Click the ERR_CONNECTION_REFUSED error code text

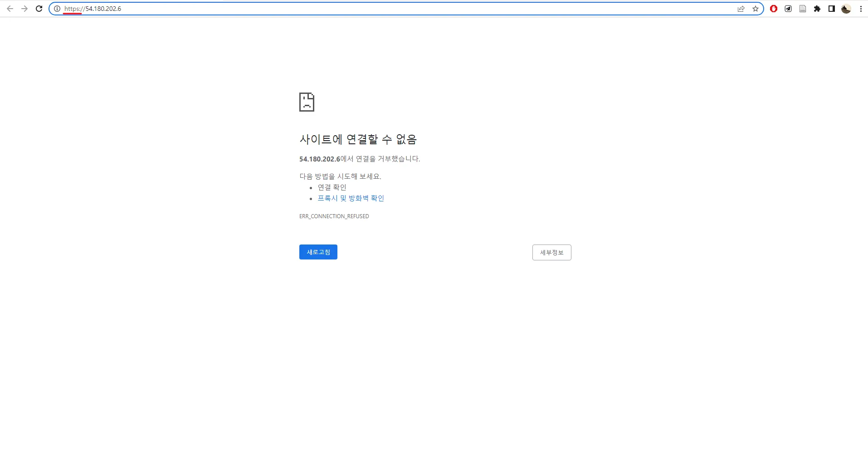(x=334, y=216)
